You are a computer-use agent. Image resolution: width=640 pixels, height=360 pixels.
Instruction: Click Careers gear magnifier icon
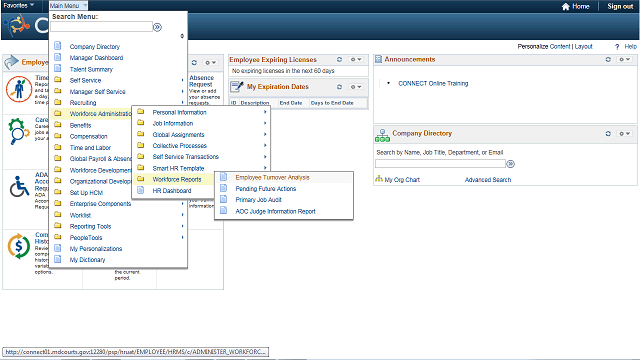coord(19,131)
